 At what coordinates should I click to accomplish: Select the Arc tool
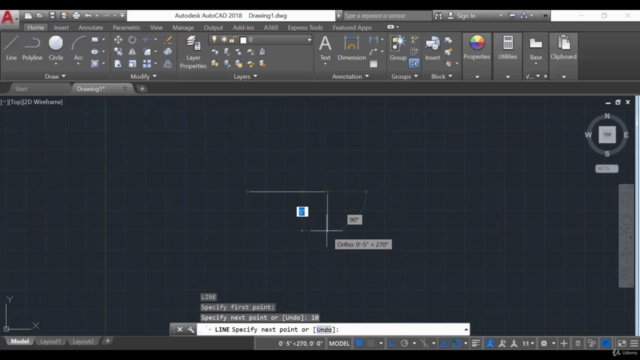tap(78, 48)
